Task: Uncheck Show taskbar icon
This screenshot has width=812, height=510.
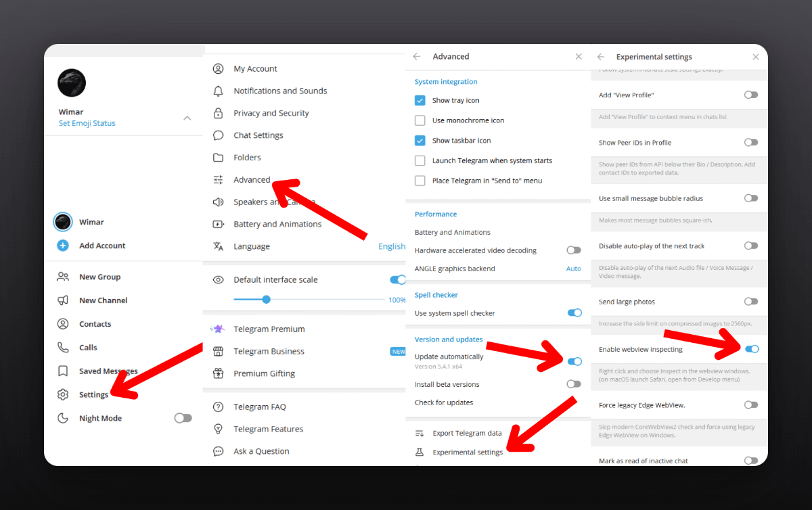Action: pos(420,141)
